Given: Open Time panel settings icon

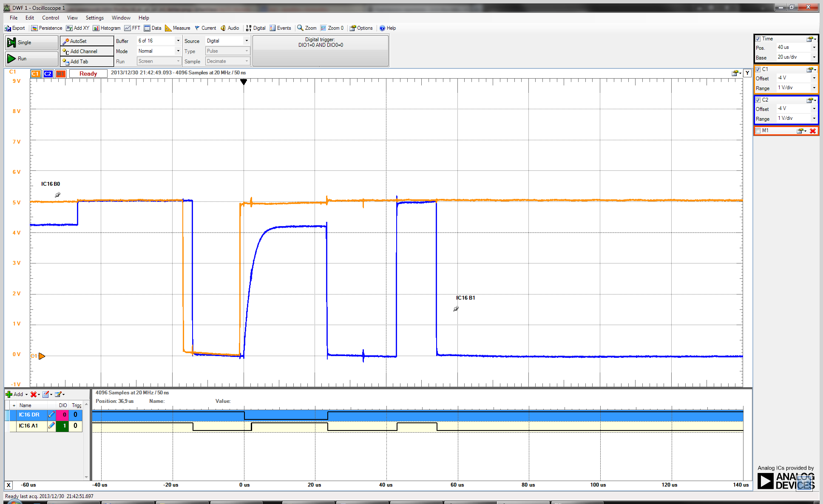Looking at the screenshot, I should click(812, 39).
